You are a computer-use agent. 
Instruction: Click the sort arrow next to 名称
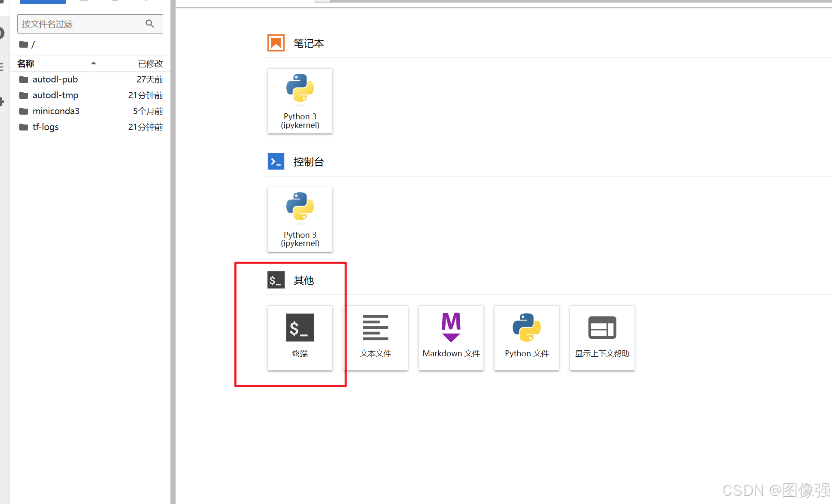94,63
